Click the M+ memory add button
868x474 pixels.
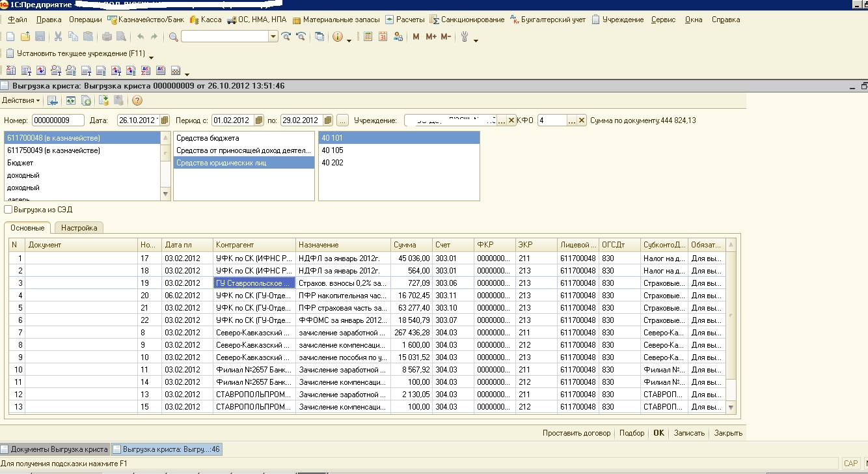431,36
